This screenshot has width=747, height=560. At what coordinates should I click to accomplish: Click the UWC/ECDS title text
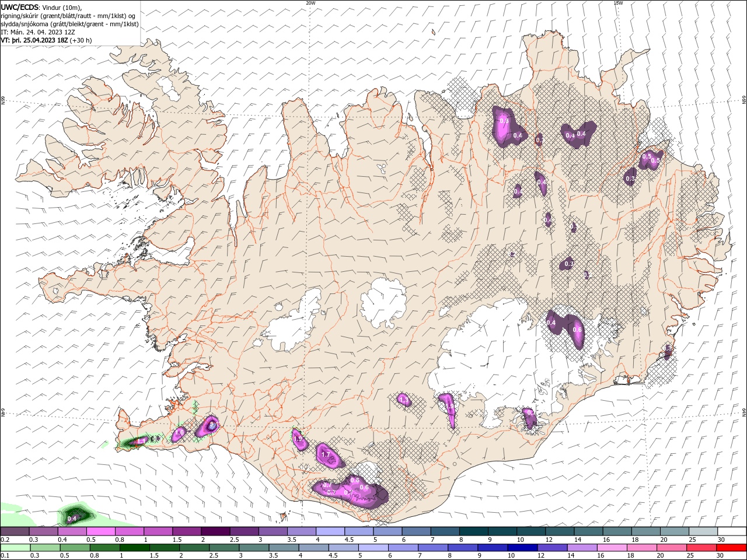pos(19,6)
